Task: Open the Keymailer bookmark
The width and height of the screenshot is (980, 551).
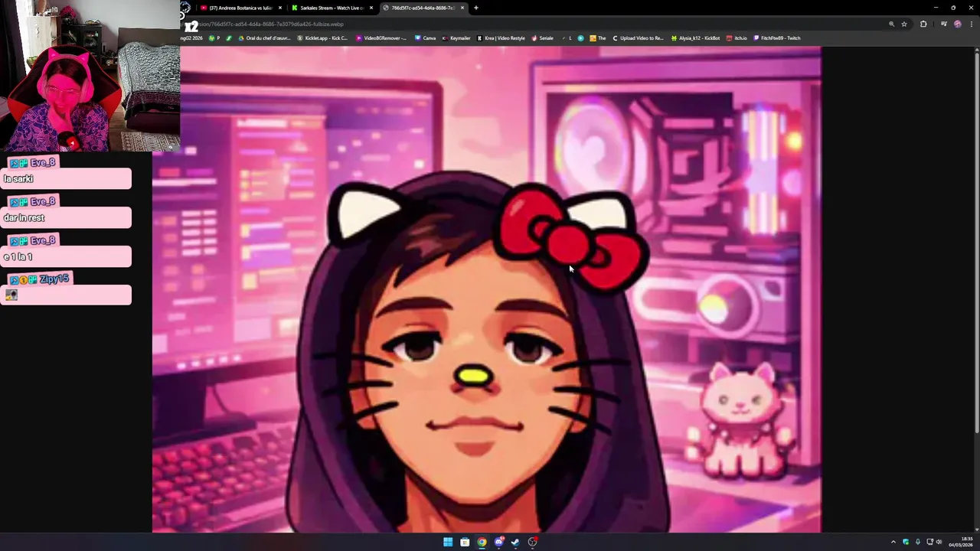Action: (456, 37)
